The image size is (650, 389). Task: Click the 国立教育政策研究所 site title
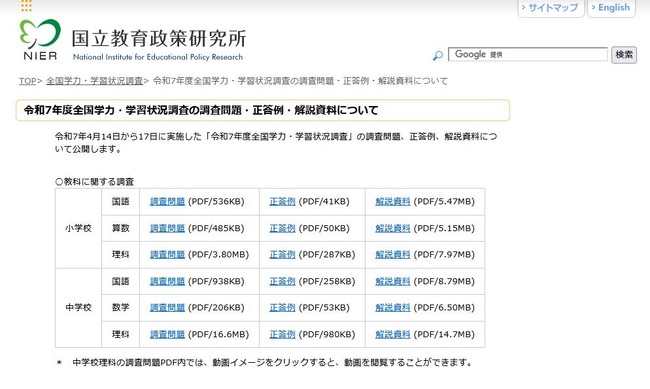[x=159, y=39]
